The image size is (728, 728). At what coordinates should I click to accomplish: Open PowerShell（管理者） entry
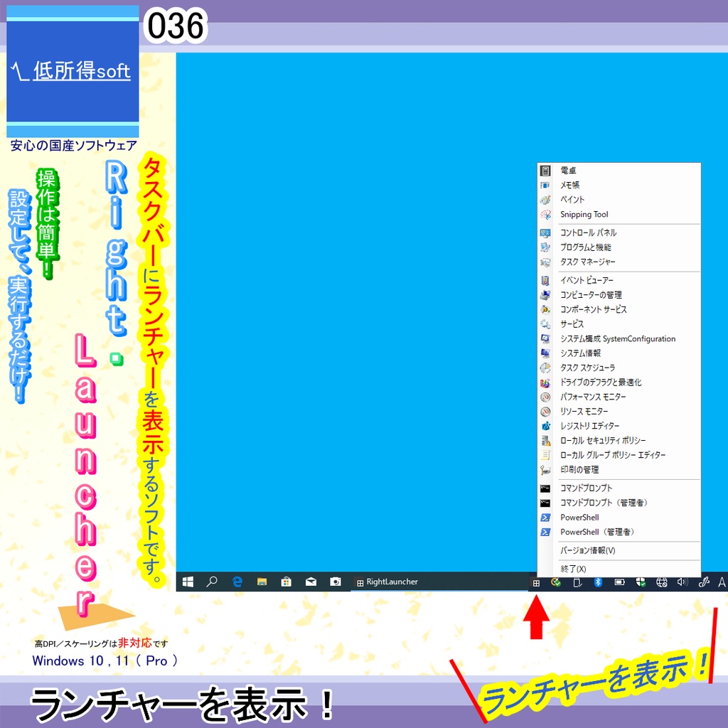(x=619, y=532)
